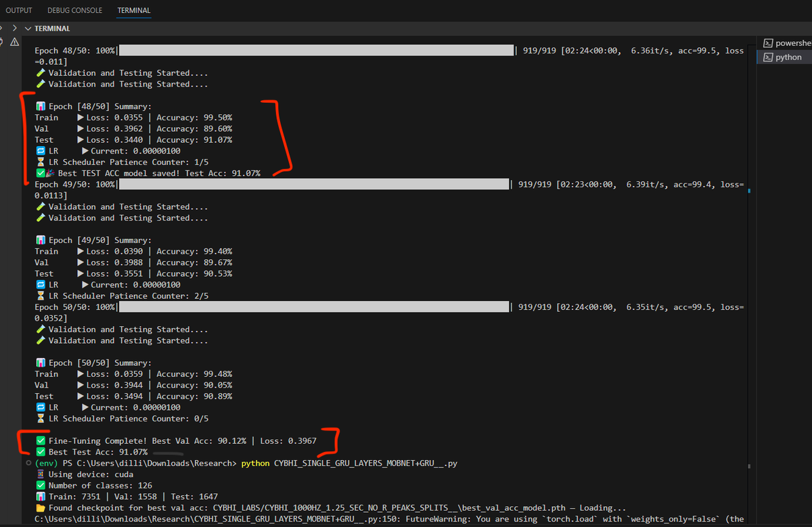Click 'LR Scheduler Patience Counter: 1/5' line
Image resolution: width=812 pixels, height=527 pixels.
[122, 162]
